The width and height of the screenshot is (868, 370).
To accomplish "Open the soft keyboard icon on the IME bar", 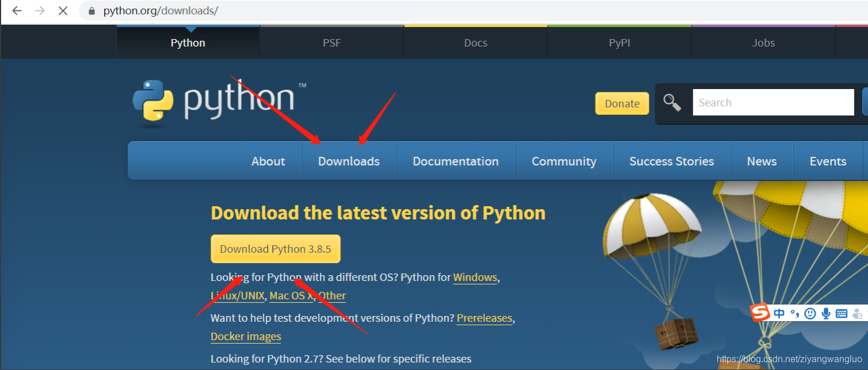I will pyautogui.click(x=841, y=313).
